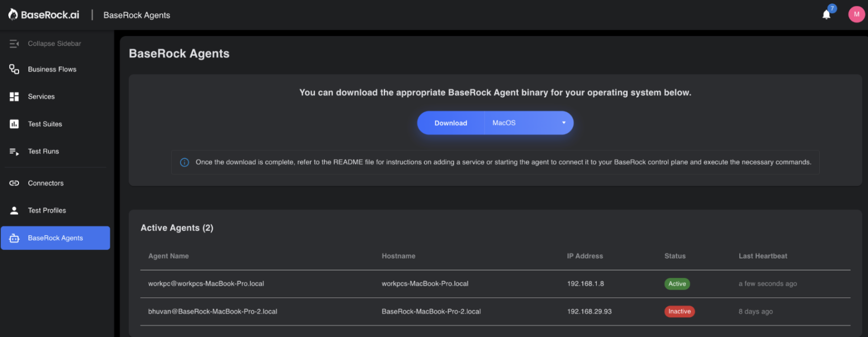Open the user avatar M menu

coord(856,15)
